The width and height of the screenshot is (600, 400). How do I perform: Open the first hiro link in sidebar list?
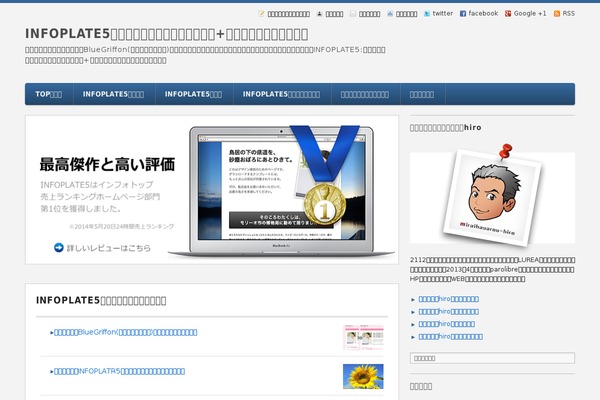pos(448,299)
